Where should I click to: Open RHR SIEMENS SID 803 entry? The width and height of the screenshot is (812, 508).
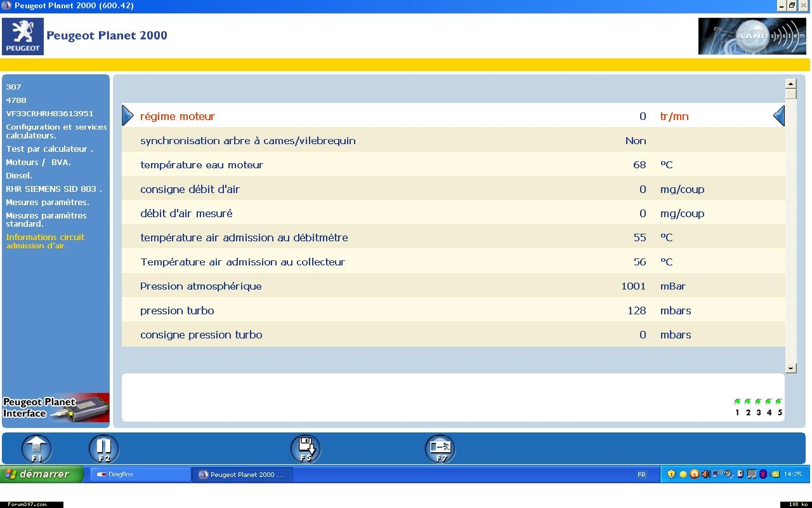[54, 189]
